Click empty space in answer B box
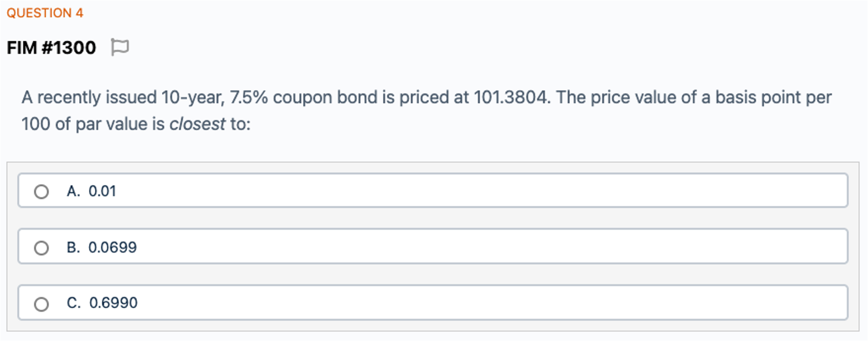The image size is (868, 341). [454, 247]
